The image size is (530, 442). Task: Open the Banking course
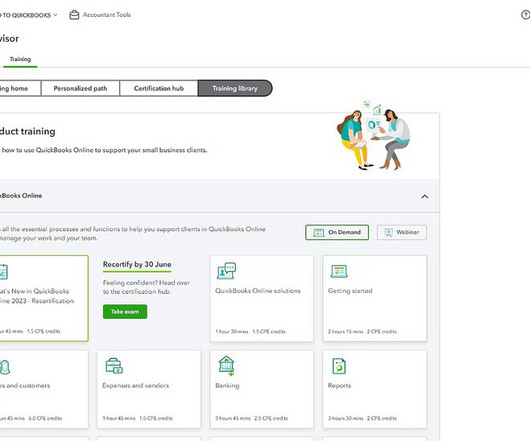[262, 389]
